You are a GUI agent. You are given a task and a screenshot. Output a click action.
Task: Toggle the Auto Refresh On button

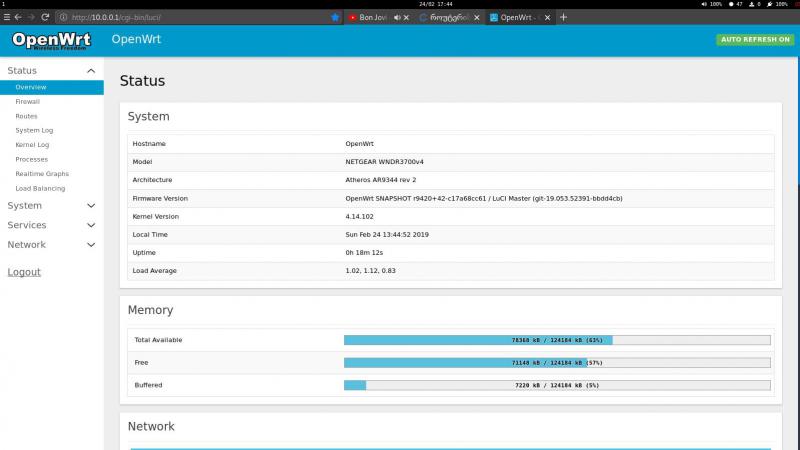[x=754, y=40]
